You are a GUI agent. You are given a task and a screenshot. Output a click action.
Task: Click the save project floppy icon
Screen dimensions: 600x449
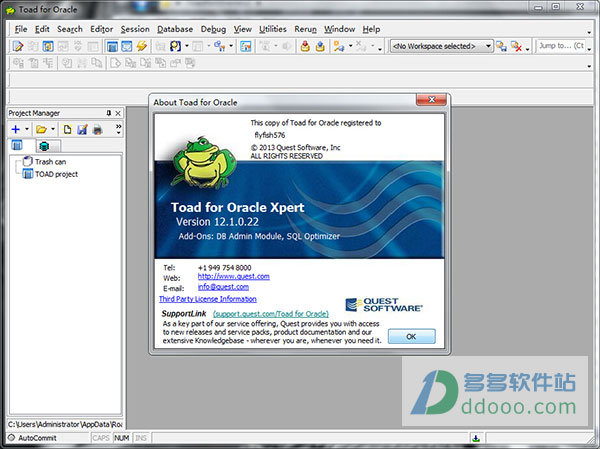(82, 129)
